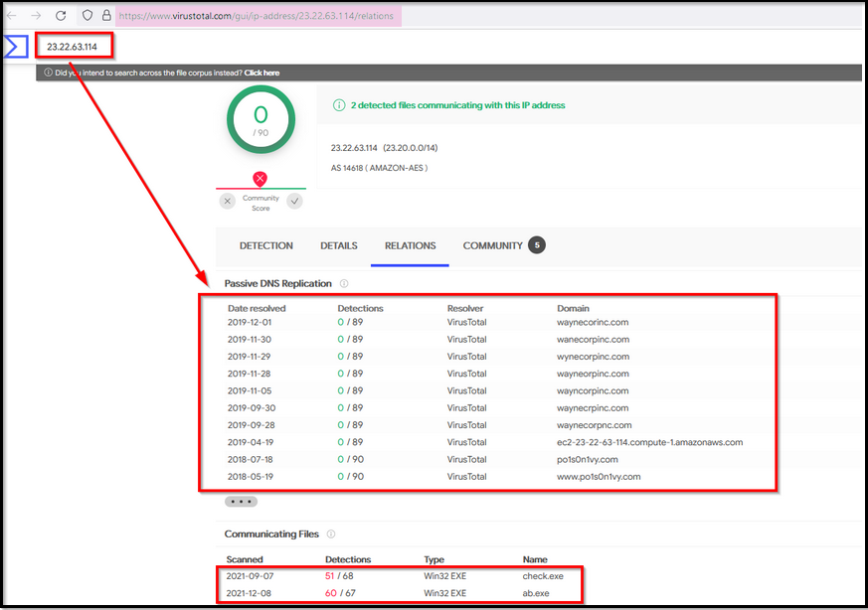The width and height of the screenshot is (868, 610).
Task: Click the info icon in the file corpus banner
Action: (x=48, y=73)
